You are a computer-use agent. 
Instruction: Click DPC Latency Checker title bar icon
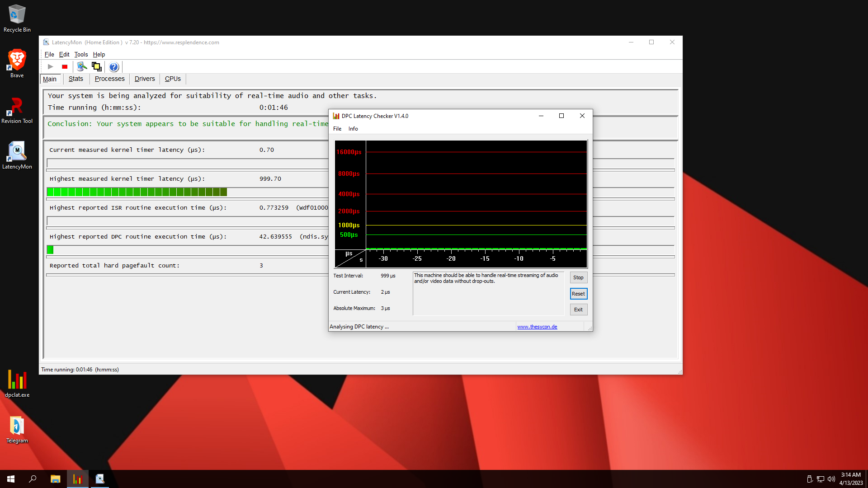coord(336,116)
